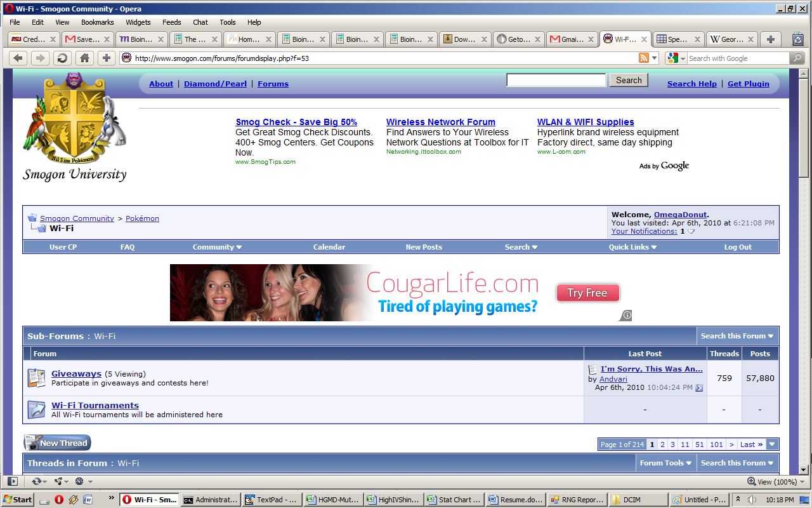Click the New Thread button
Viewport: 812px width, 508px height.
(58, 443)
